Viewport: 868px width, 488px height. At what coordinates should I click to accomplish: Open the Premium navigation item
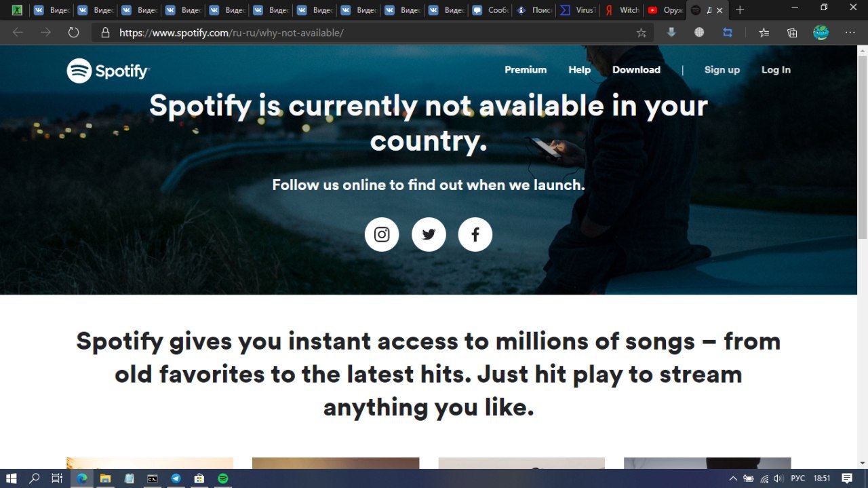click(526, 70)
